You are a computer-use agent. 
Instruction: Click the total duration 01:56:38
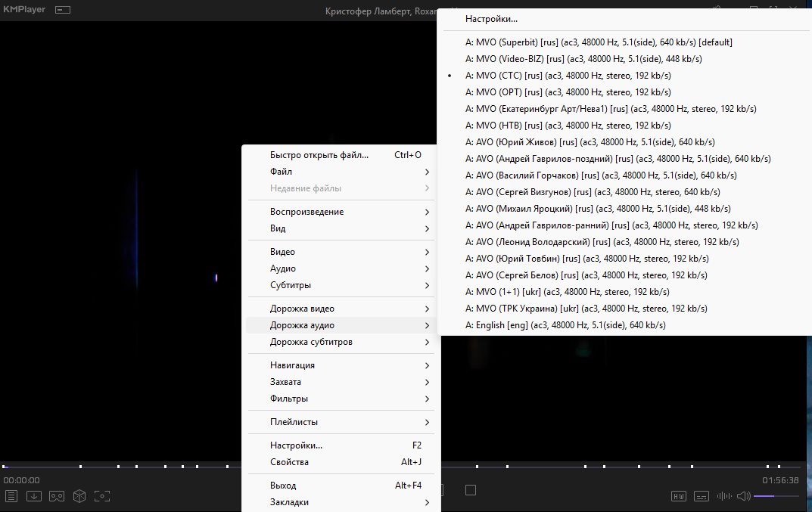780,480
